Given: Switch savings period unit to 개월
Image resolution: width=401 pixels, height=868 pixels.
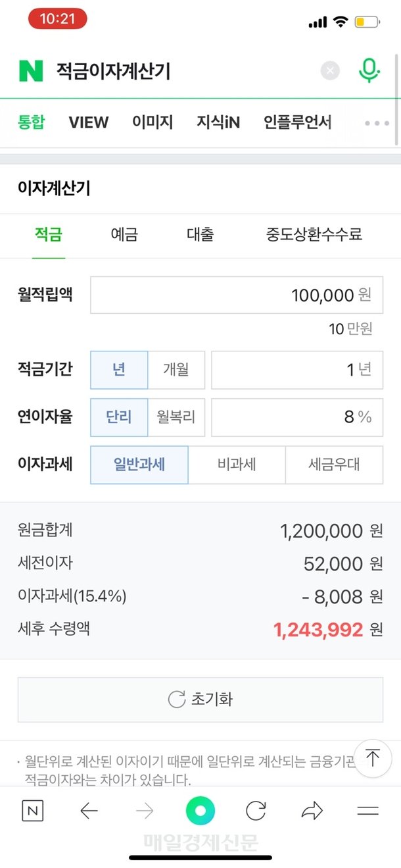Looking at the screenshot, I should (x=176, y=370).
